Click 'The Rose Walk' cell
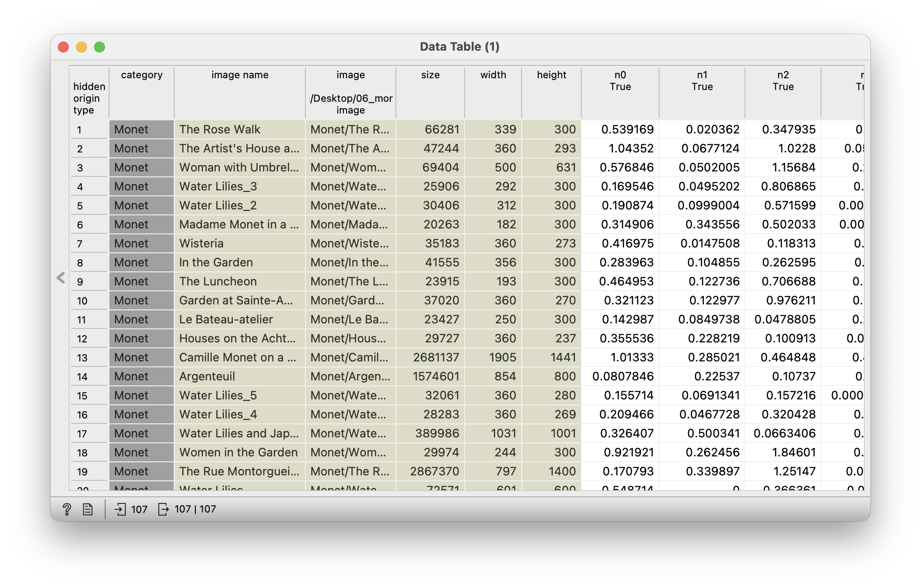The width and height of the screenshot is (921, 588). point(240,129)
